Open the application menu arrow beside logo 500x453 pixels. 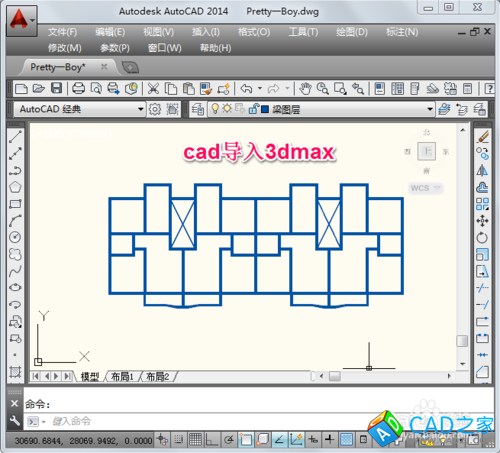[32, 20]
